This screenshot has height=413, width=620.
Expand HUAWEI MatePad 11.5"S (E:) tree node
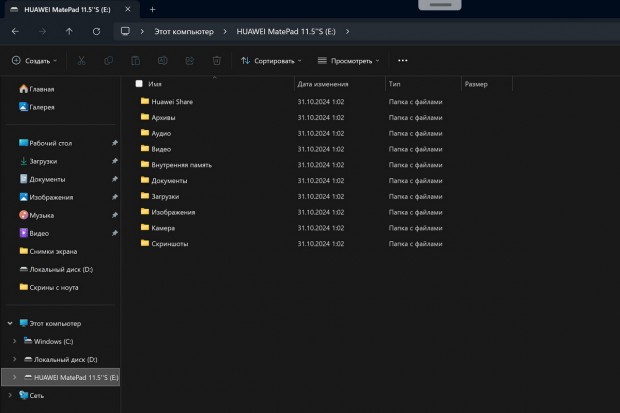pos(15,377)
